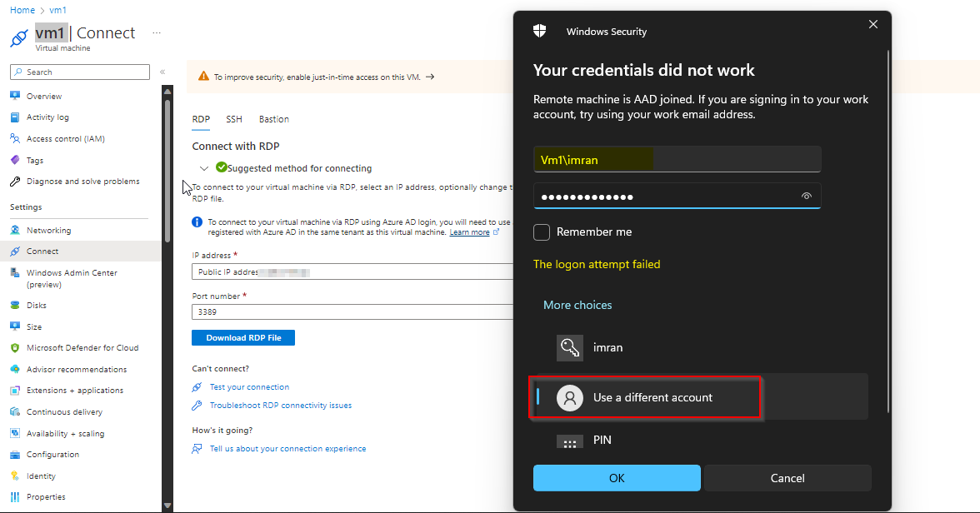
Task: Choose Use a different account option
Action: click(700, 397)
